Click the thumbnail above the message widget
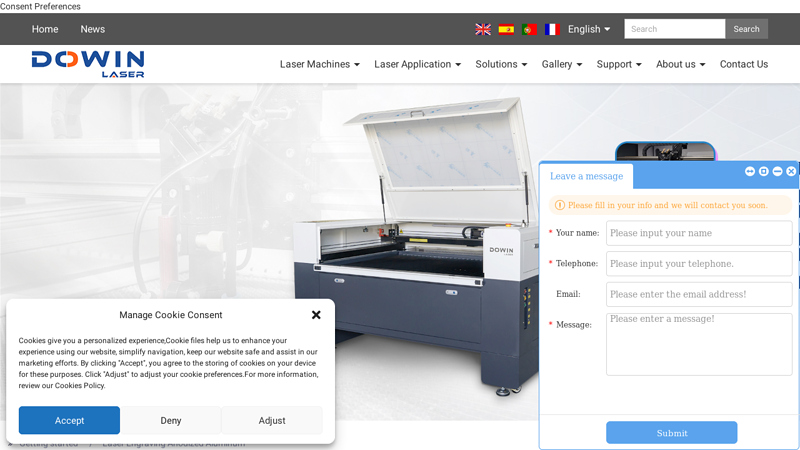This screenshot has height=450, width=800. 665,152
